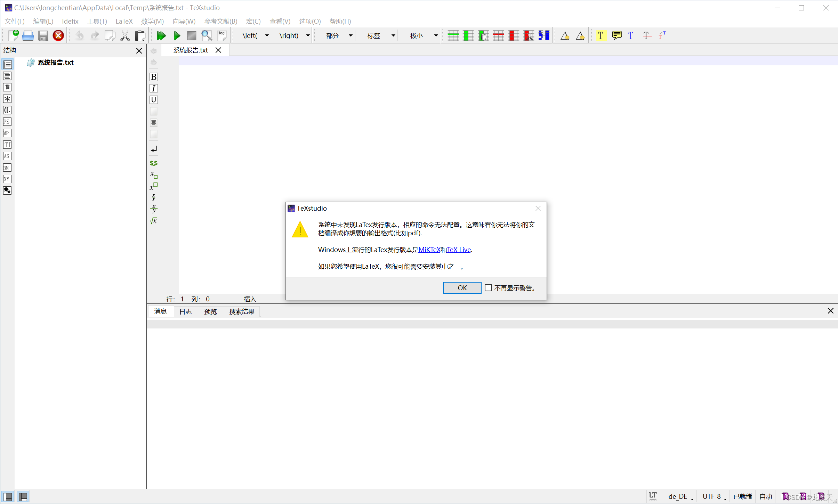Image resolution: width=838 pixels, height=504 pixels.
Task: Click the 自动 status bar entry
Action: click(766, 496)
